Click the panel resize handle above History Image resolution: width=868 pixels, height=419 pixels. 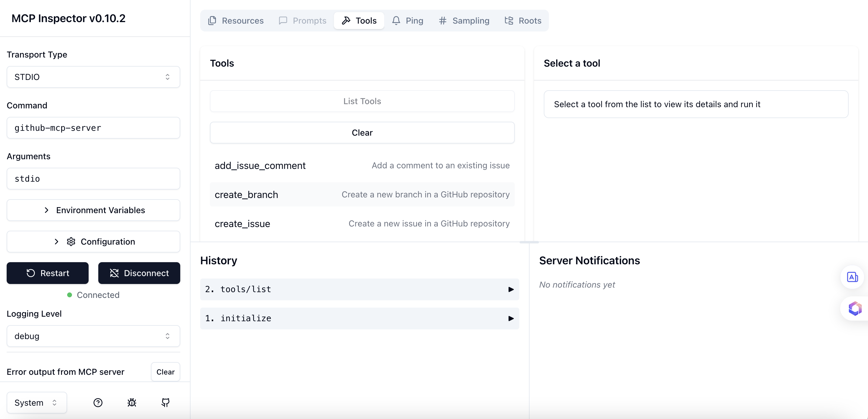(529, 242)
